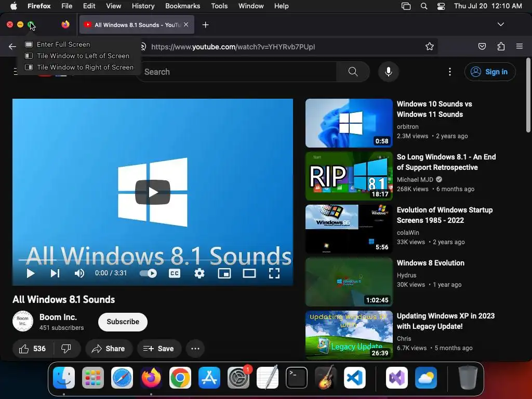Open Evolution of Windows Startup Screens thumbnail

349,229
